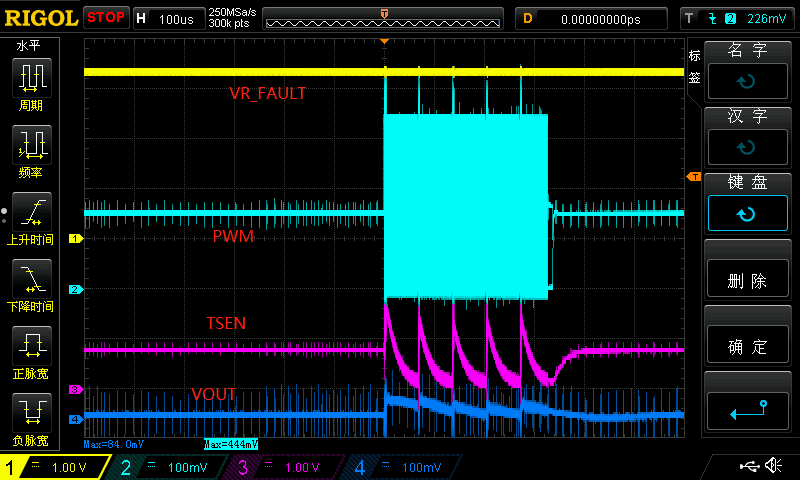Click the TSEN waveform label
This screenshot has height=480, width=800.
226,323
